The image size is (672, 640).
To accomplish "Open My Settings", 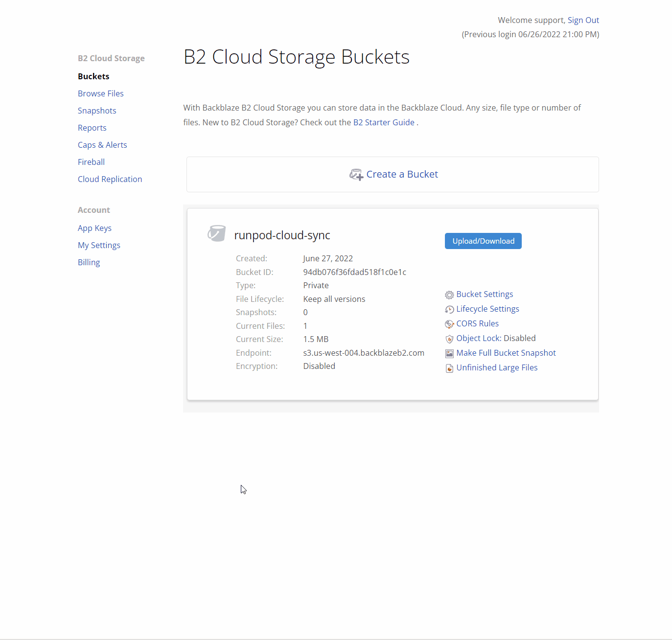I will coord(99,245).
